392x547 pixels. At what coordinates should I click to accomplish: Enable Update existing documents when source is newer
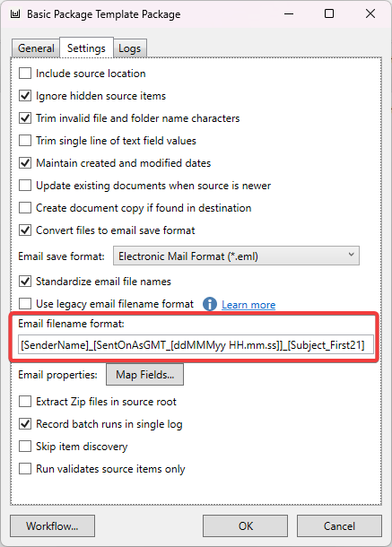tap(25, 186)
